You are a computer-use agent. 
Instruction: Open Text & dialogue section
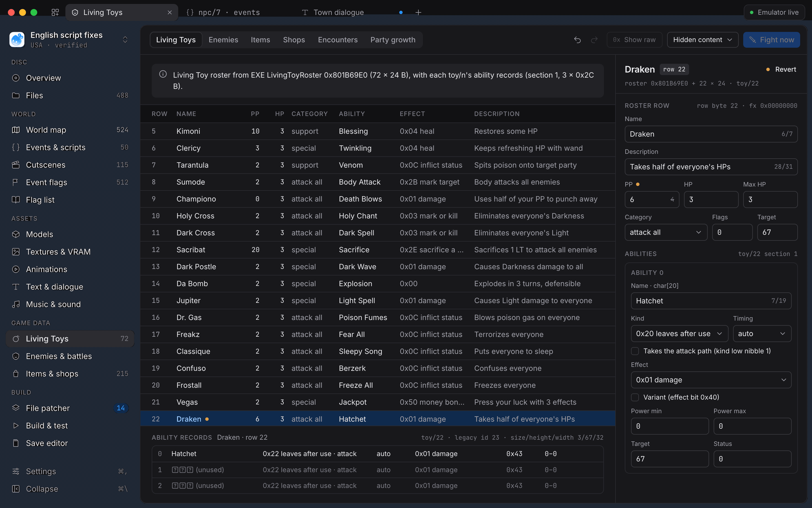(x=70, y=287)
